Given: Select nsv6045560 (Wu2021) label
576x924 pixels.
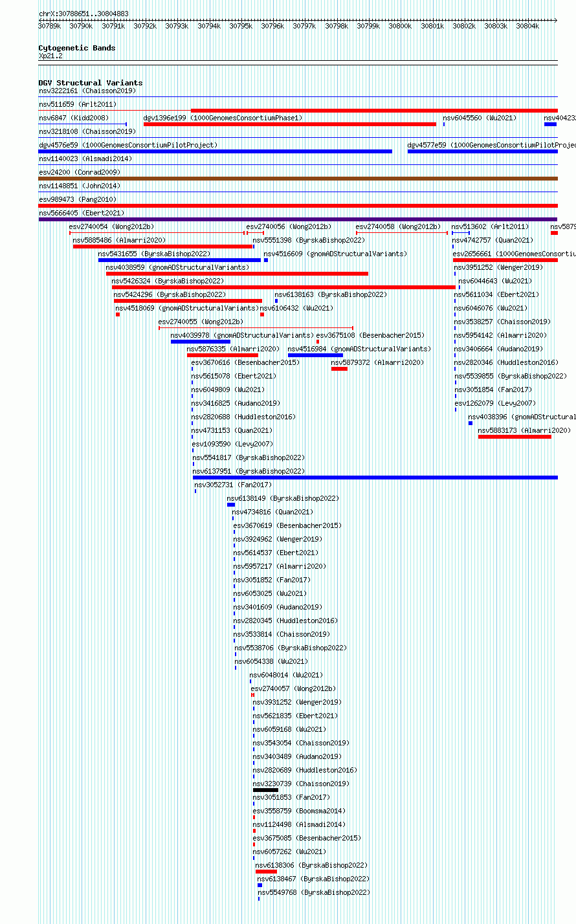Looking at the screenshot, I should point(480,118).
